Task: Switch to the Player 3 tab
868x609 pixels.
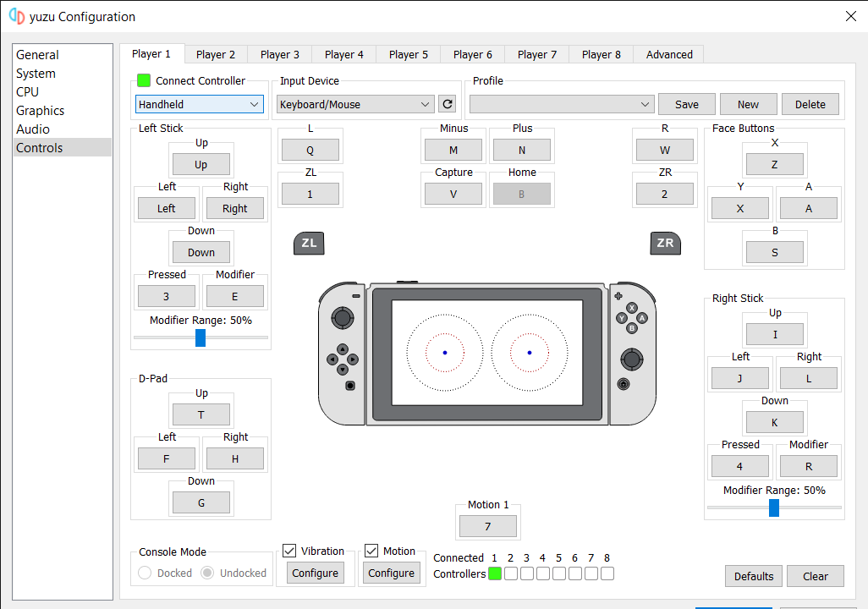Action: tap(279, 54)
